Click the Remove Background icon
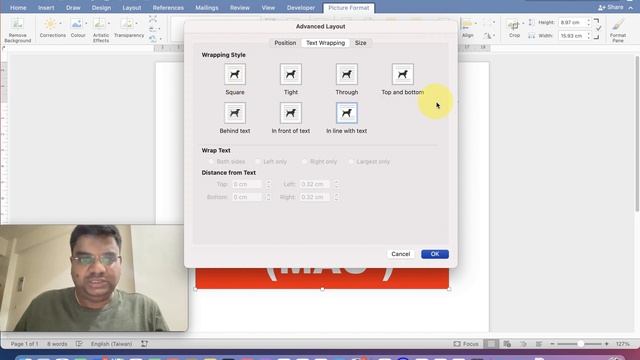Screen dimensions: 640x360 click(18, 24)
